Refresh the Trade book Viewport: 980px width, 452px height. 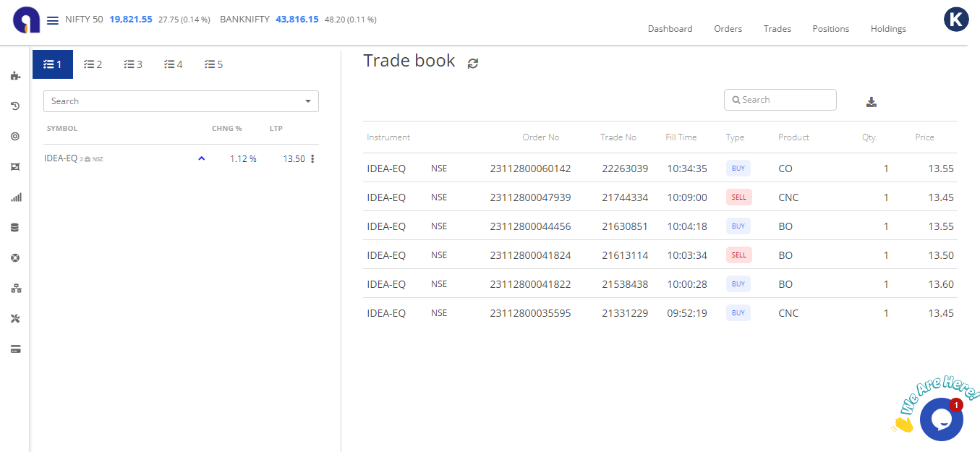click(473, 63)
